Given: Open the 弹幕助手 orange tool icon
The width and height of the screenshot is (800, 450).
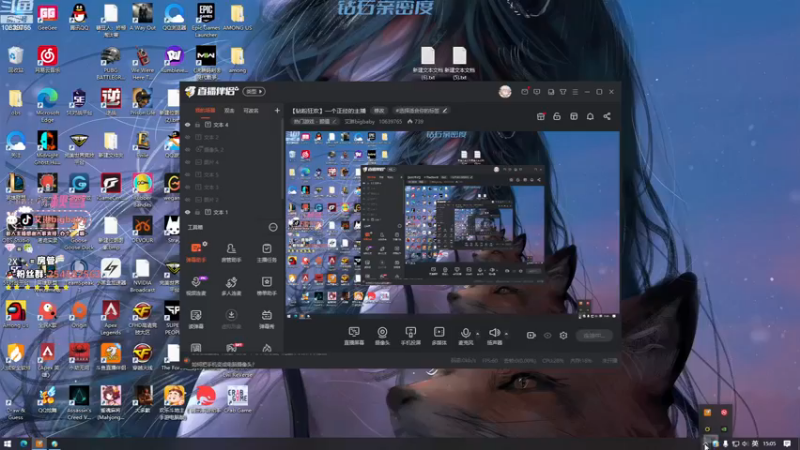Looking at the screenshot, I should [196, 252].
